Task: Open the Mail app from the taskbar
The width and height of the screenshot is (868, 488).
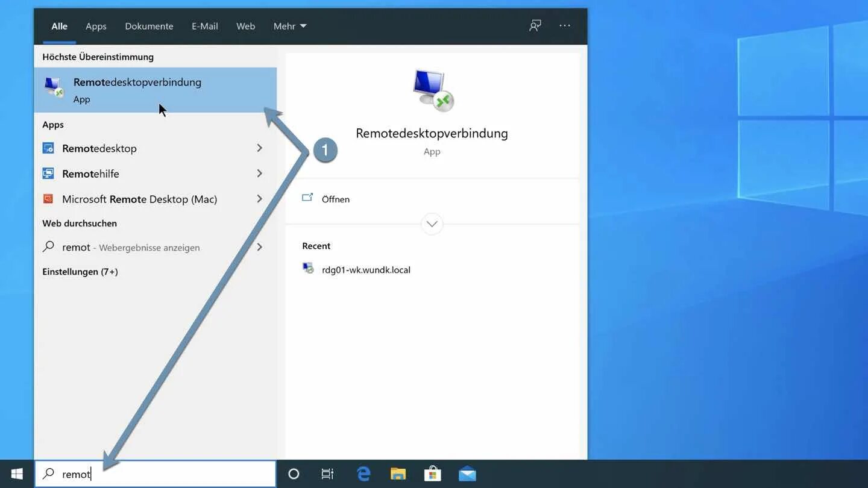Action: tap(467, 475)
